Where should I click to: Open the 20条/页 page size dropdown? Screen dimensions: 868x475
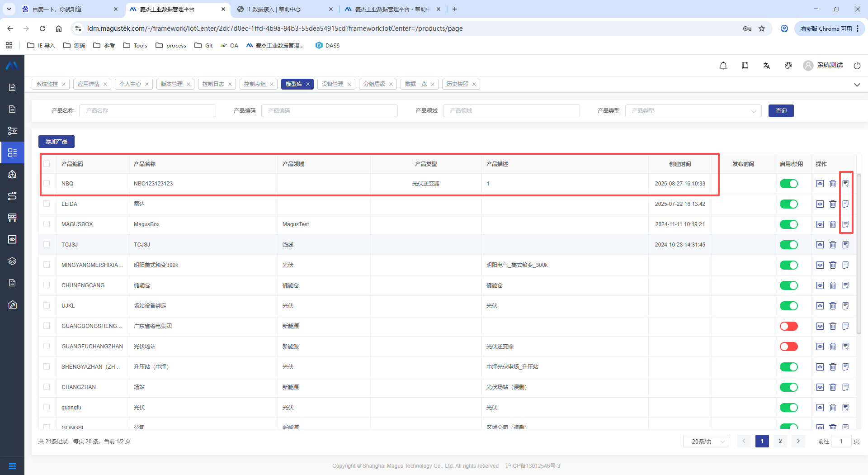coord(705,441)
